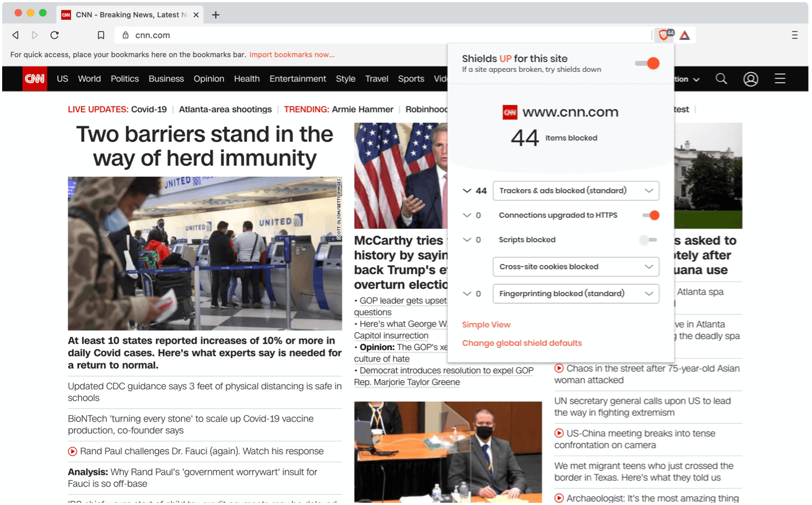Open Updated CDC guidance story

click(x=205, y=392)
